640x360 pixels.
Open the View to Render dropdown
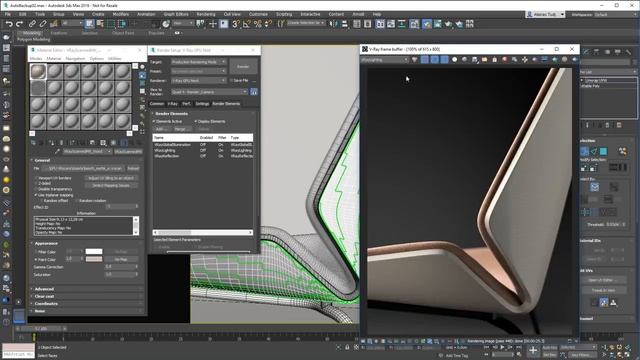click(209, 92)
